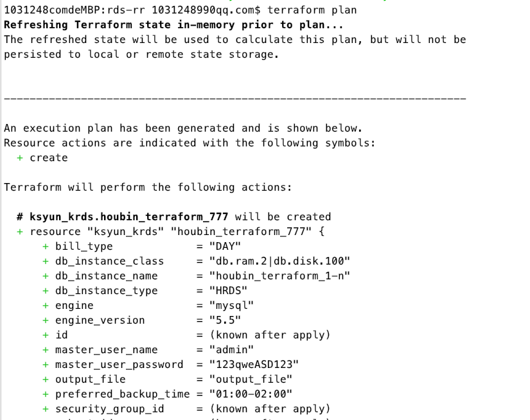Click the dashed separator line
530x420 pixels.
(234, 99)
